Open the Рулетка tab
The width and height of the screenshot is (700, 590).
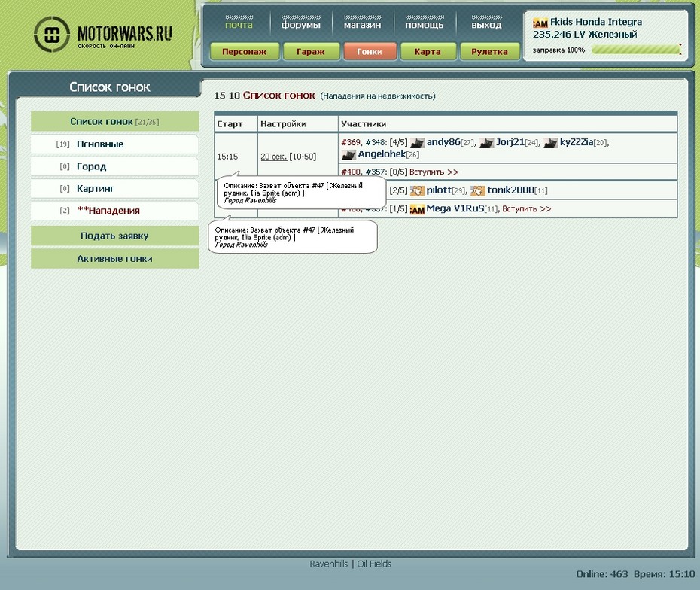tap(490, 52)
